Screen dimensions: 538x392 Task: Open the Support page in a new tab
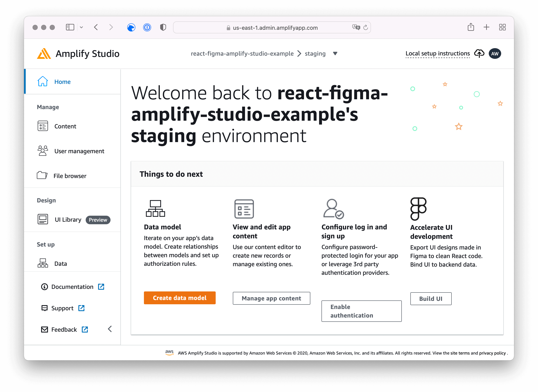tap(63, 308)
